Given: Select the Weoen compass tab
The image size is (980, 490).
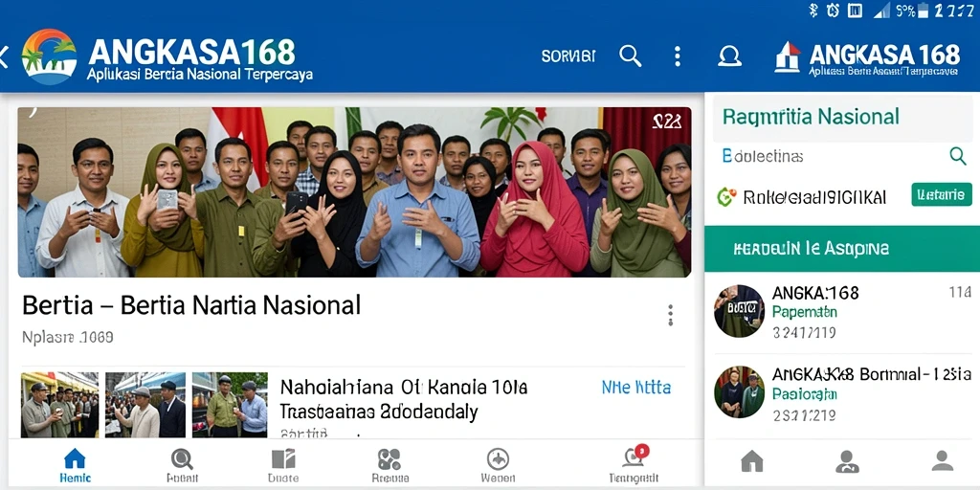Looking at the screenshot, I should pos(498,466).
